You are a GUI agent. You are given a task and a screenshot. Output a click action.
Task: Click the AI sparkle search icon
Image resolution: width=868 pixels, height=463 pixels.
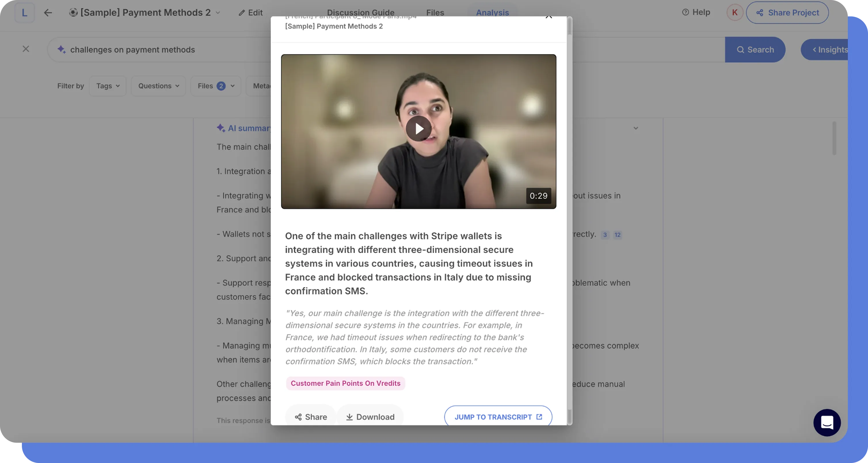click(x=61, y=49)
